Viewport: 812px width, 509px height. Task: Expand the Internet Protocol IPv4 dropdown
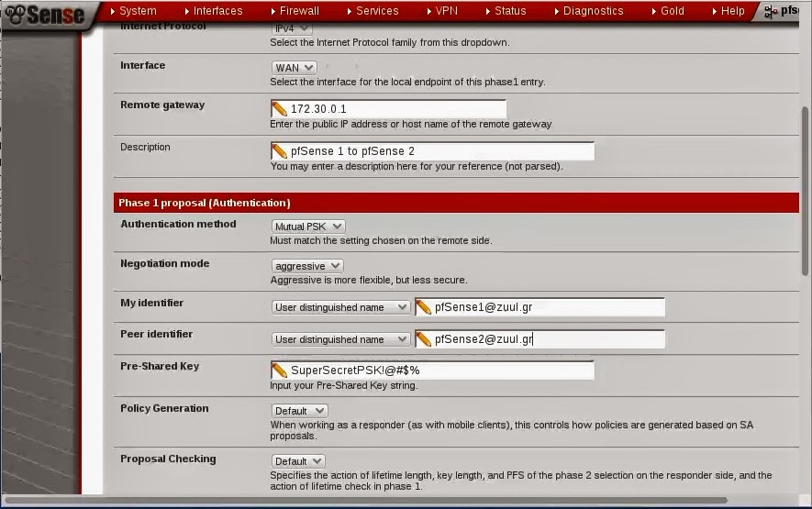point(292,28)
